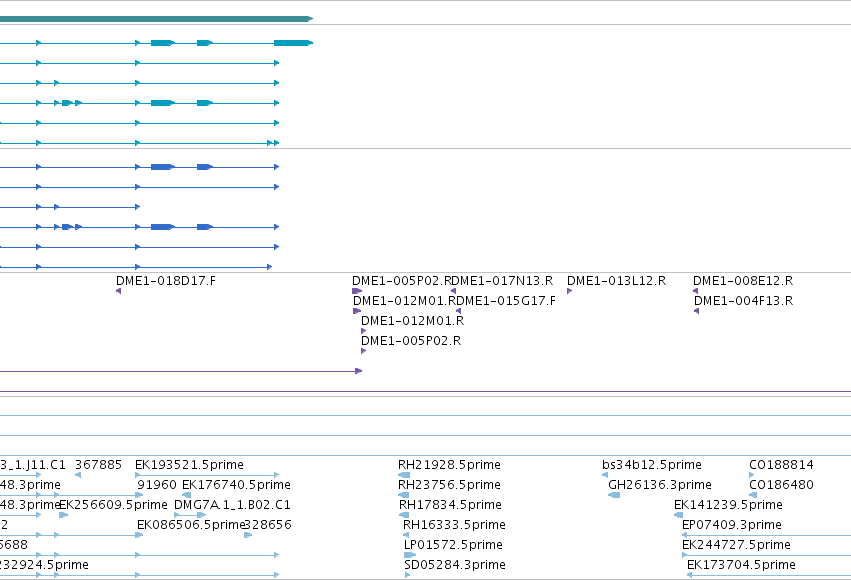Select the blue glyph beneath GH26136.3prime

[x=614, y=495]
